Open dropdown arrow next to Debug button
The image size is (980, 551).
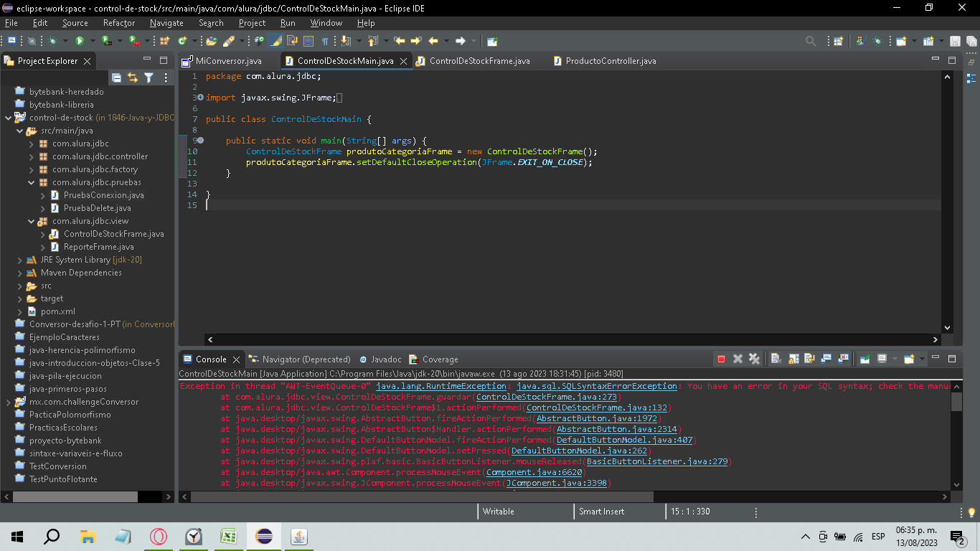coord(65,41)
